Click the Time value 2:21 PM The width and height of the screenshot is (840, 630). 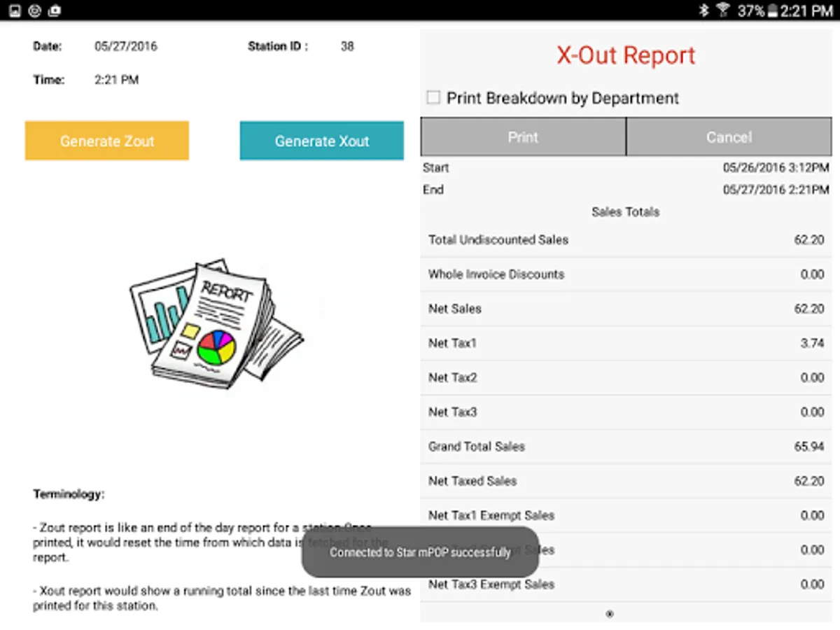point(117,80)
